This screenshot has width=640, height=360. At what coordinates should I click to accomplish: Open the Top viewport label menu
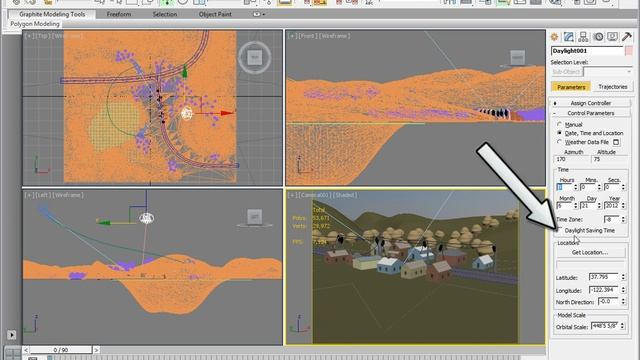pos(42,36)
